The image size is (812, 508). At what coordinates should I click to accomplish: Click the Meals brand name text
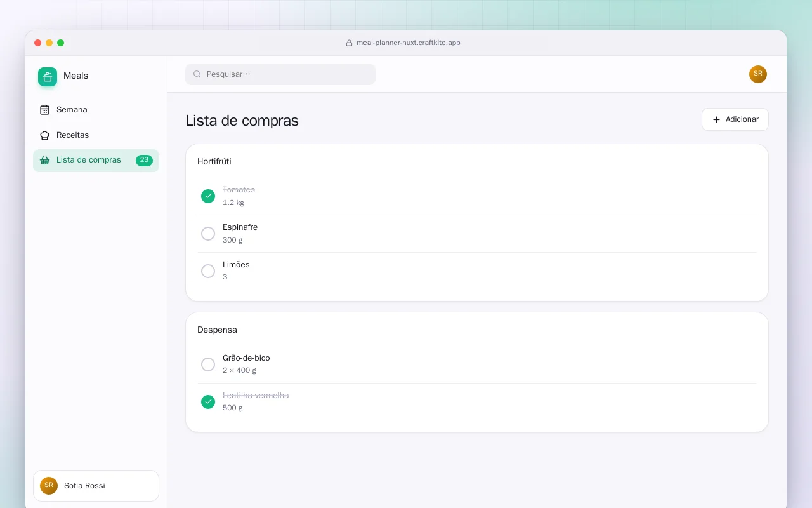75,76
